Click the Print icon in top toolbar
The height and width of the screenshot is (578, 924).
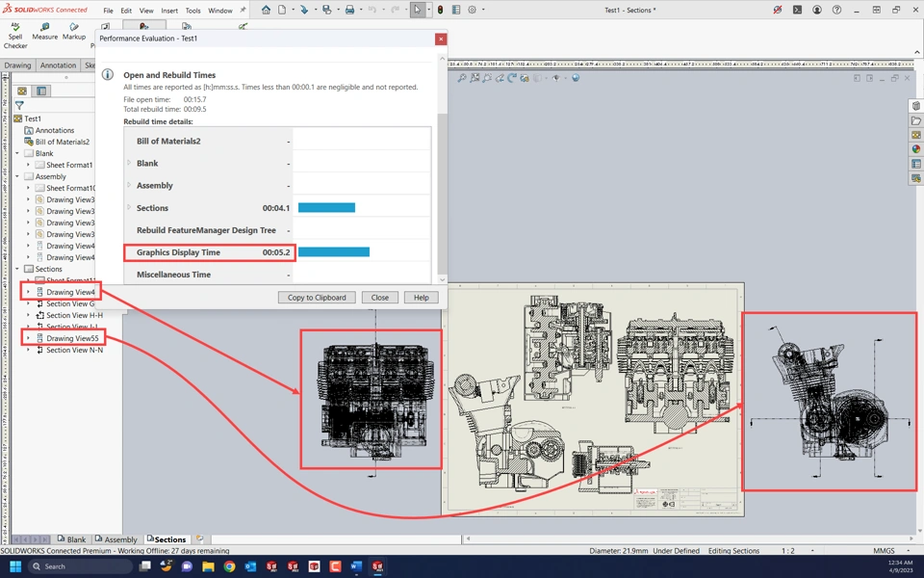coord(349,10)
